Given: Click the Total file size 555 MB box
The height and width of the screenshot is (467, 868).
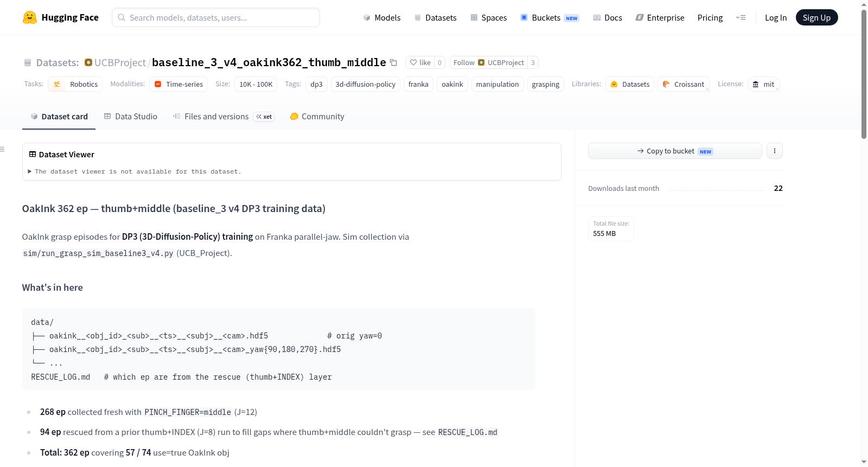Looking at the screenshot, I should (611, 229).
